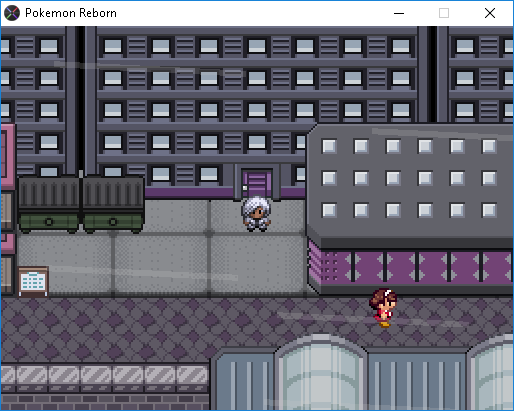
Task: Click the dark vertical pipe above the dumpsters
Action: click(x=80, y=100)
